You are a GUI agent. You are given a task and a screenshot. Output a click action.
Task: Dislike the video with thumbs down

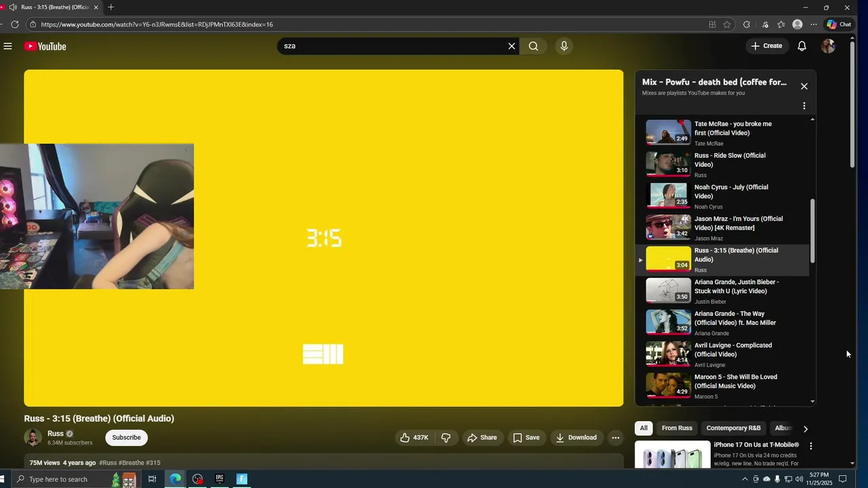(x=446, y=438)
